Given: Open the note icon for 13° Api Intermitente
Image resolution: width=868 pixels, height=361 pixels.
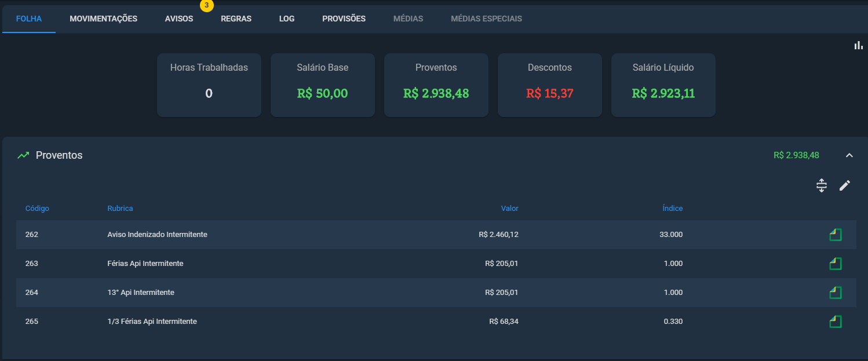Looking at the screenshot, I should (x=835, y=293).
